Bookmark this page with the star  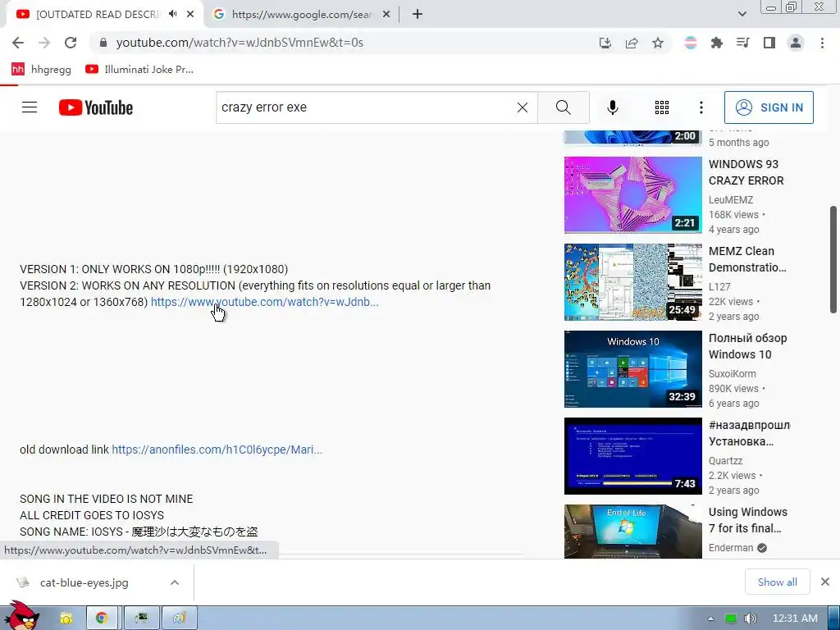658,43
